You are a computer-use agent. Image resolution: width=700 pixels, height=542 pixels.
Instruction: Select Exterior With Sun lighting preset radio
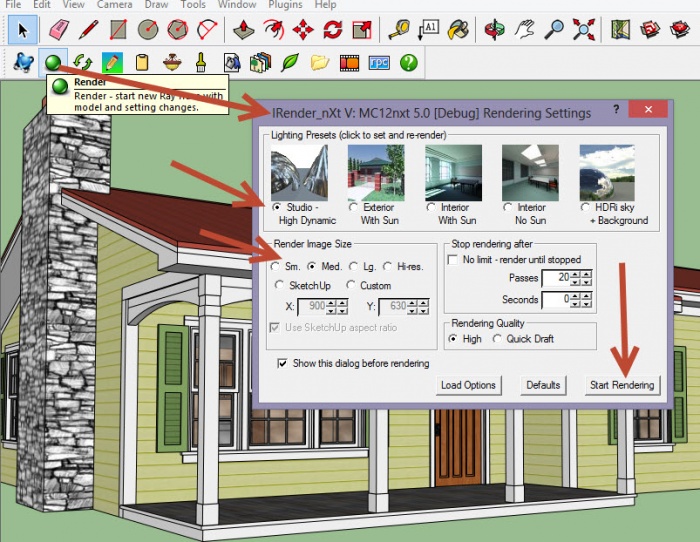pyautogui.click(x=354, y=207)
